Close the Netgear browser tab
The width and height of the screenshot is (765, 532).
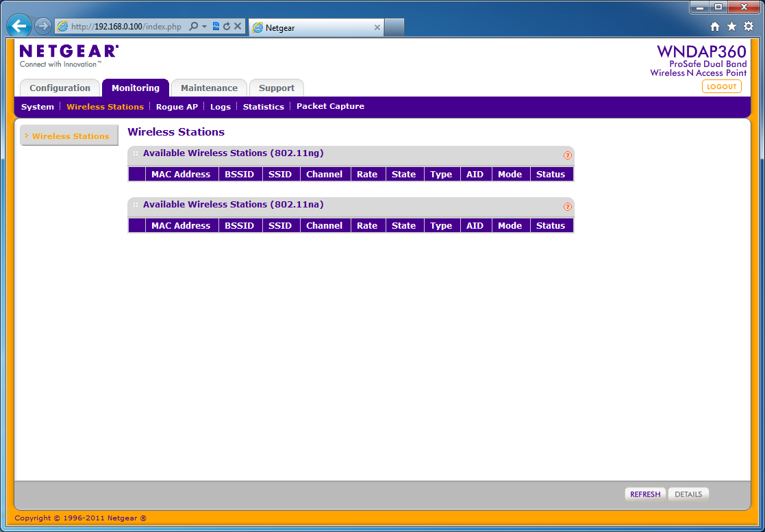[377, 28]
